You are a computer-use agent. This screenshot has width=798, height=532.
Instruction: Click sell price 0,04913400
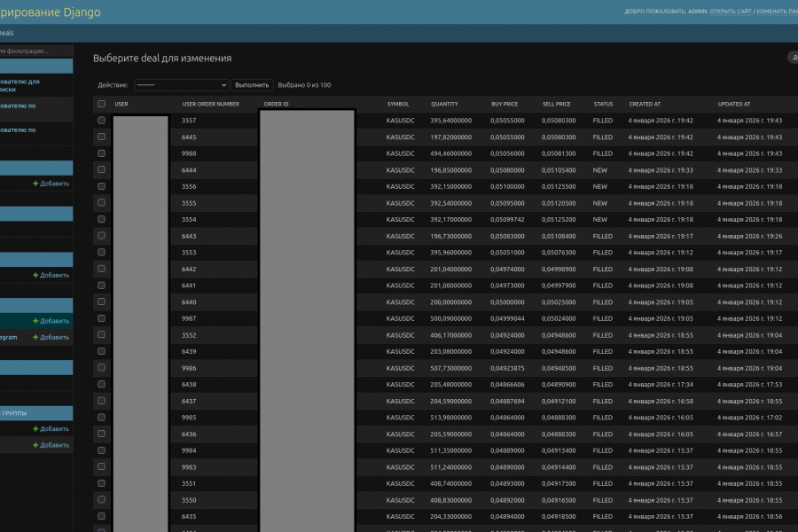pyautogui.click(x=559, y=450)
